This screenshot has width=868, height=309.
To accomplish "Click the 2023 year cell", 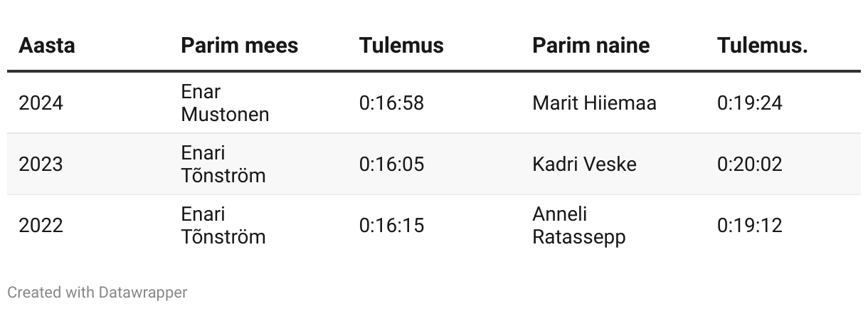I will (41, 164).
